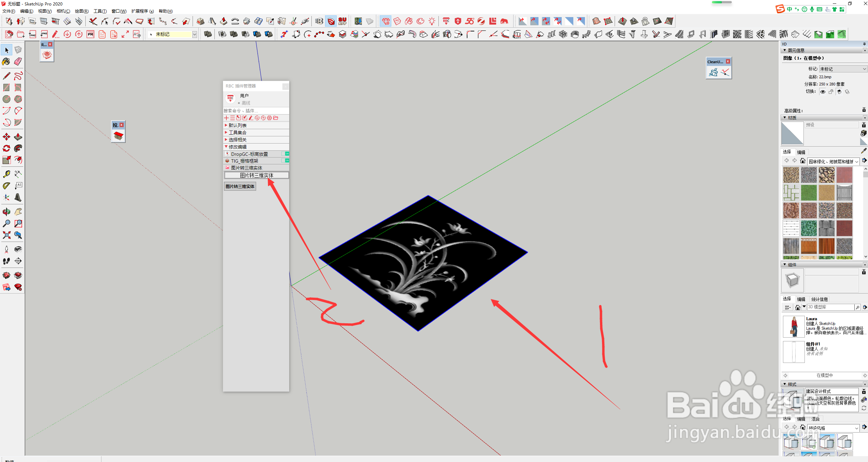
Task: Toggle cast shadows icon in Entity Info
Action: point(839,92)
